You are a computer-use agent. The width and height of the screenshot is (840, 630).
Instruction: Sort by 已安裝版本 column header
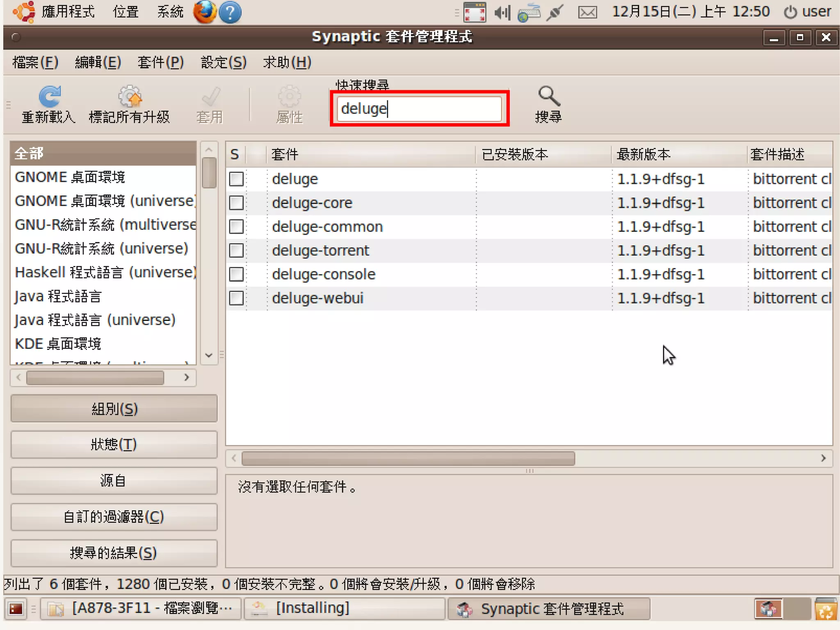(543, 155)
